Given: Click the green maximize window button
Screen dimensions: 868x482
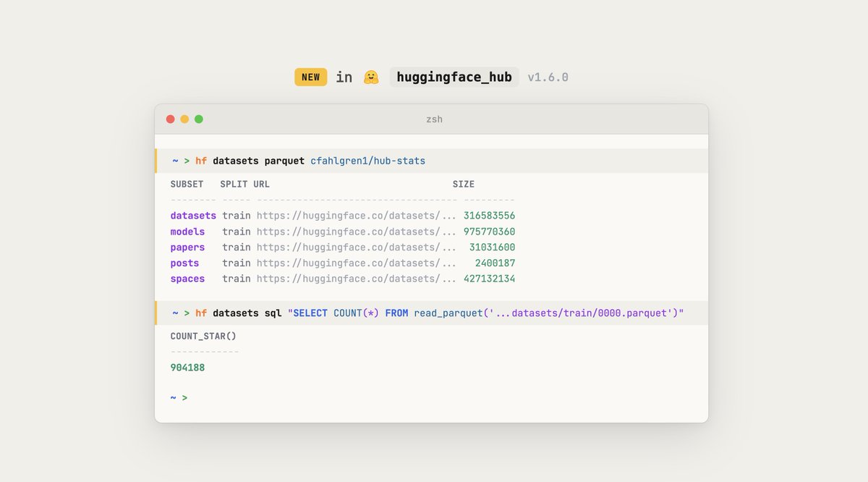Looking at the screenshot, I should coord(199,119).
